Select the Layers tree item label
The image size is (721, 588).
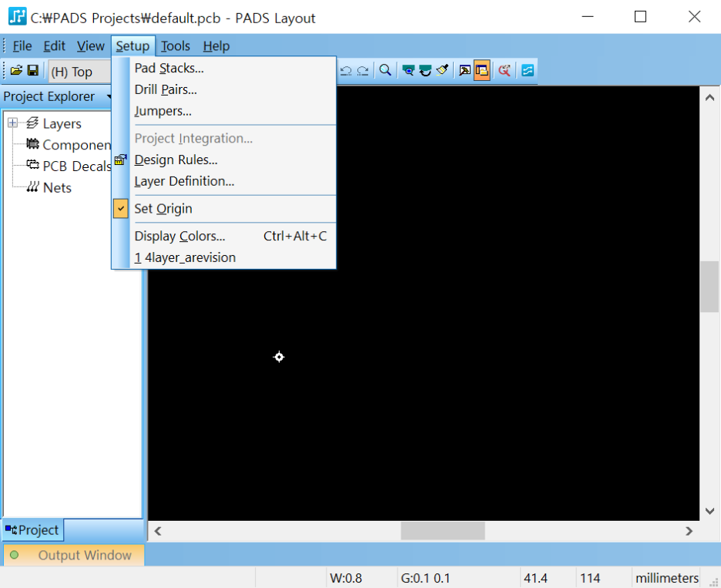(x=62, y=123)
